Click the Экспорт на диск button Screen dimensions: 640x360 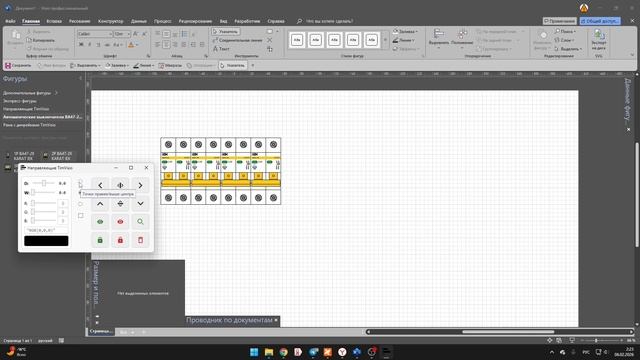599,40
